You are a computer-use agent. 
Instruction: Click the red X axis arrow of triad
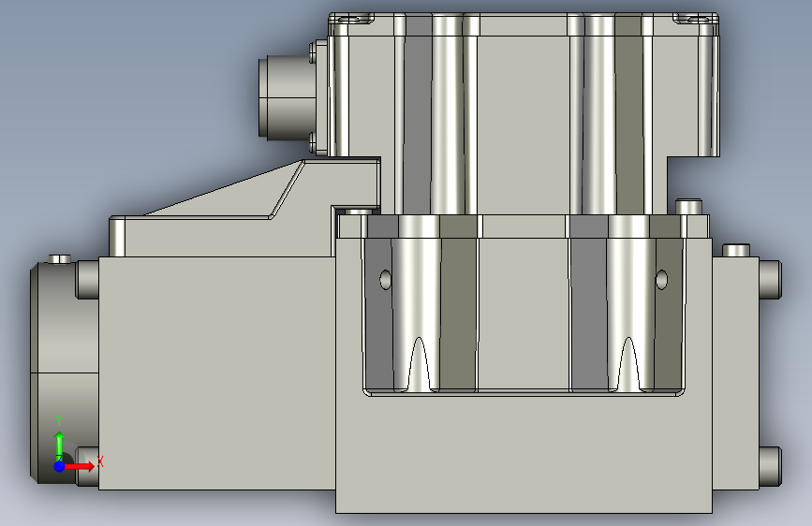tap(81, 466)
